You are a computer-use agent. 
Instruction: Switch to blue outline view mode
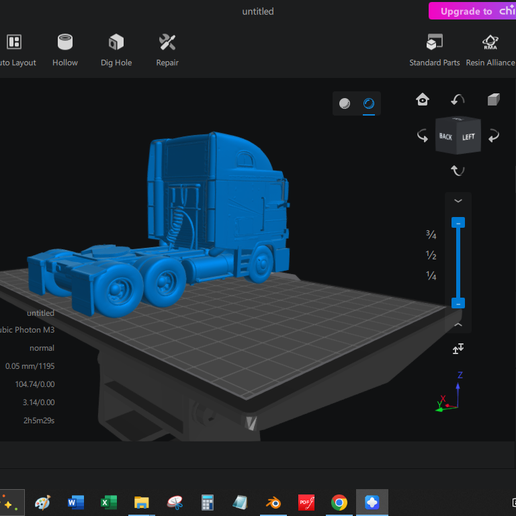(369, 104)
